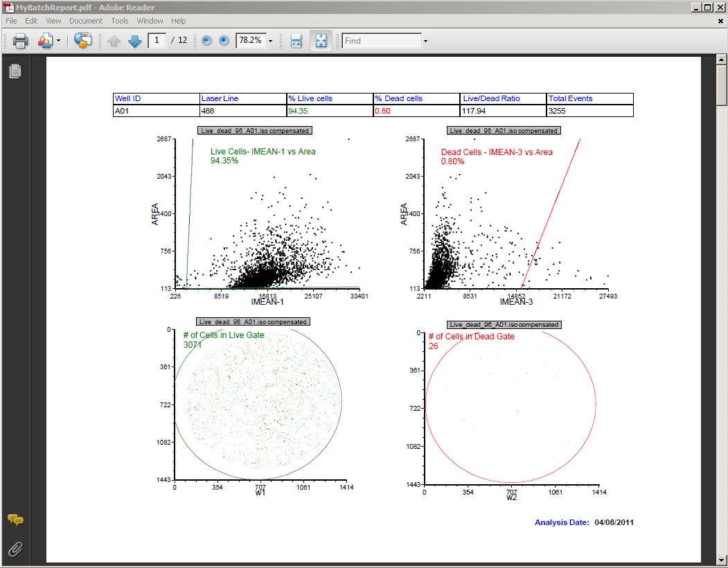Open the Attachments paperclip panel
Image resolution: width=728 pixels, height=568 pixels.
tap(15, 549)
